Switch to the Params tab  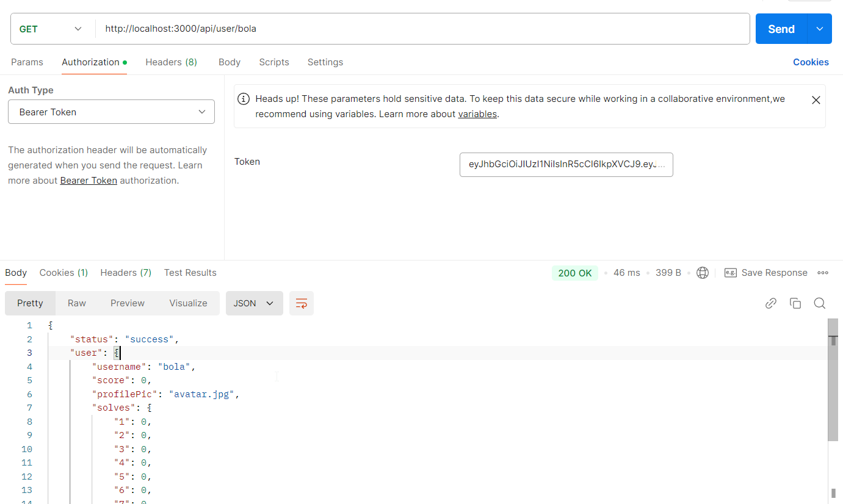(x=27, y=62)
